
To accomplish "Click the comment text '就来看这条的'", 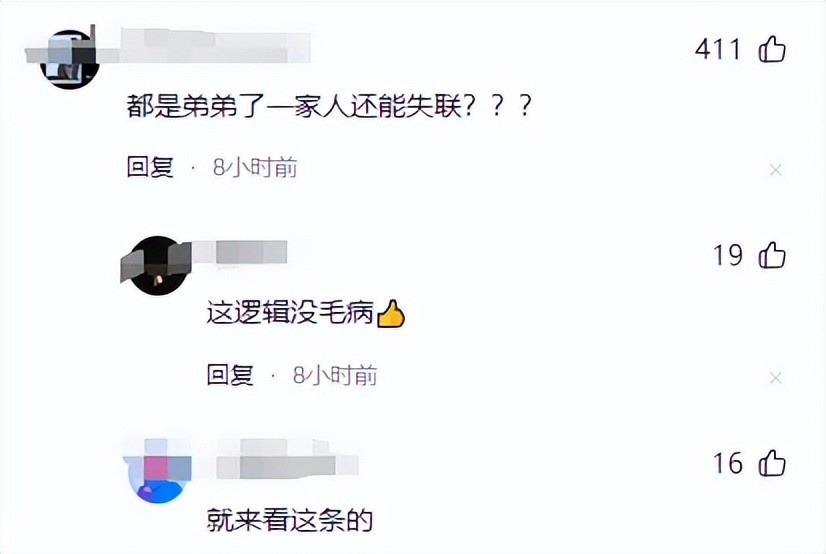I will (x=290, y=520).
